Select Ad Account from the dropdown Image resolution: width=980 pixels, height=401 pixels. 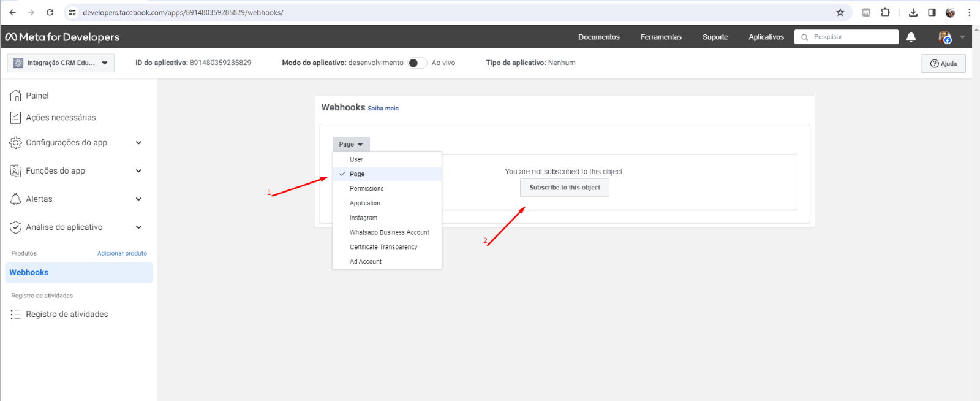[387, 262]
